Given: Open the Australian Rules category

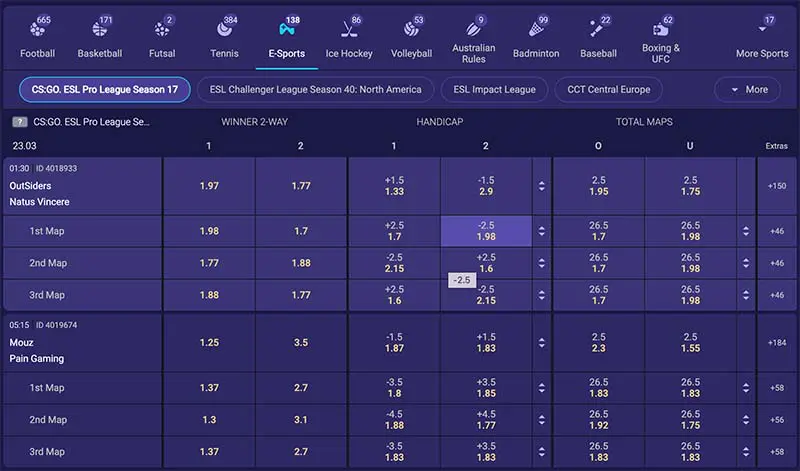Looking at the screenshot, I should (473, 38).
